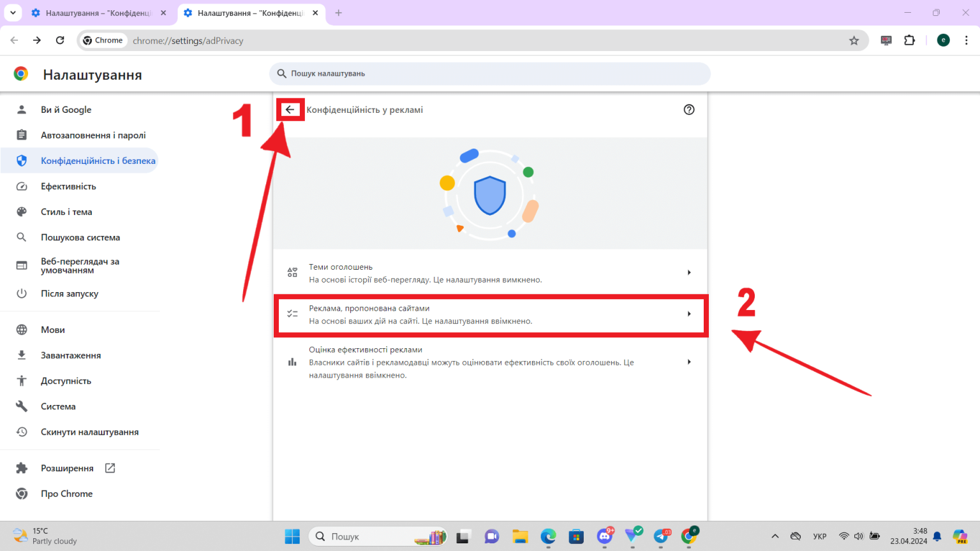
Task: Expand the Теми оголошень setting row
Action: point(490,272)
